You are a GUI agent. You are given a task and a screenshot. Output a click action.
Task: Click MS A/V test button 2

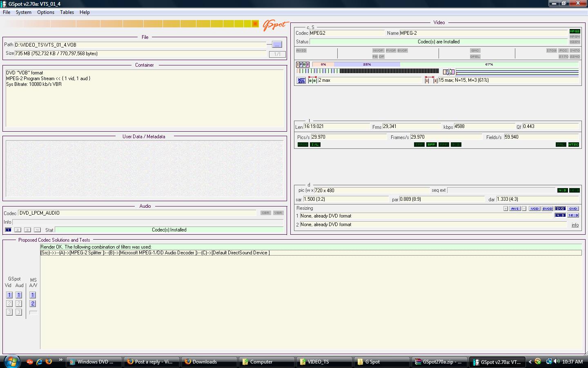point(33,303)
